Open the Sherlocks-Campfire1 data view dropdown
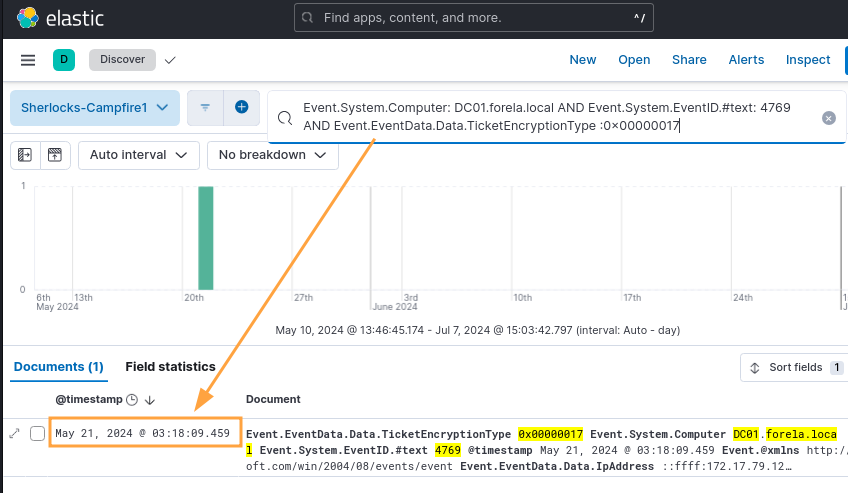This screenshot has height=493, width=848. pos(94,107)
